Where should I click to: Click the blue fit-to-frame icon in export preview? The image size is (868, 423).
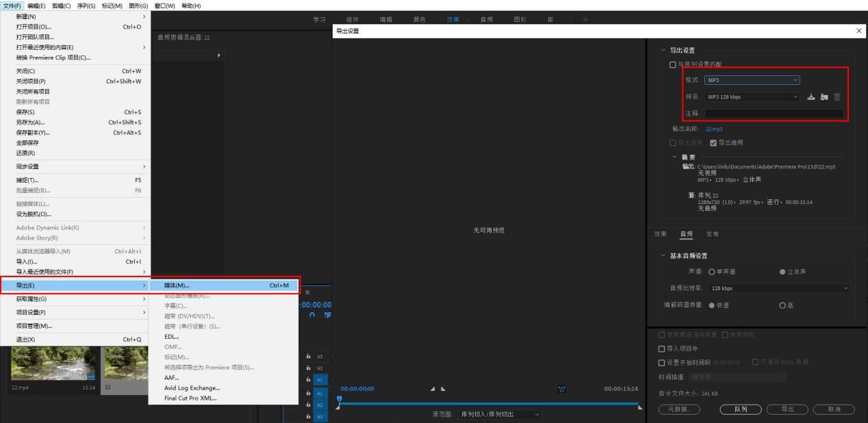563,389
